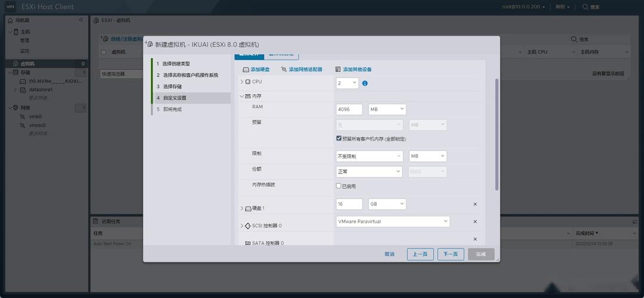The height and width of the screenshot is (298, 644).
Task: Click the ESXI - 虚拟机 page header icon
Action: pos(96,20)
